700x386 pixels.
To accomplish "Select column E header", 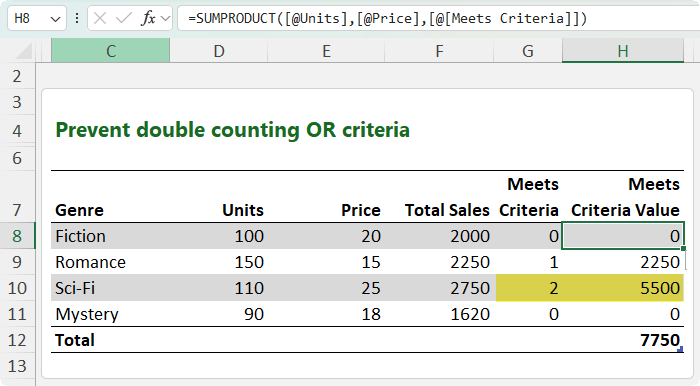I will pos(326,51).
